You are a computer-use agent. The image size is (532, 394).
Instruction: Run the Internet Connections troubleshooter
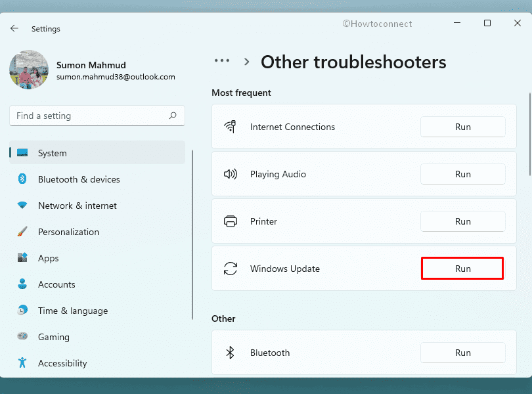[463, 127]
